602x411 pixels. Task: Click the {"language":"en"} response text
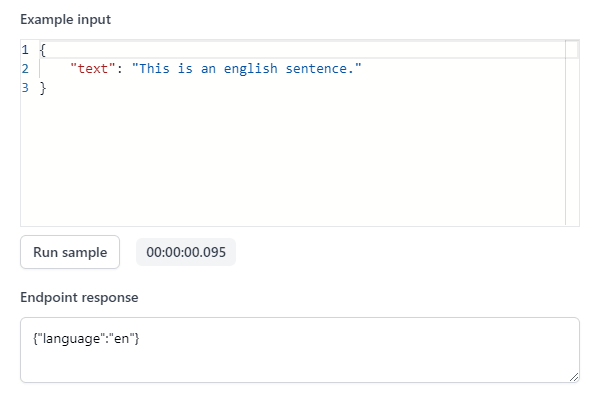tap(86, 338)
